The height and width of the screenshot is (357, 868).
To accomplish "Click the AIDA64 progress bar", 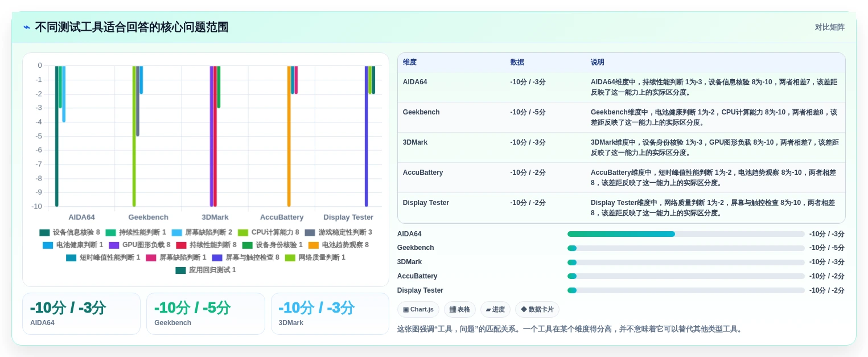I will pyautogui.click(x=686, y=234).
